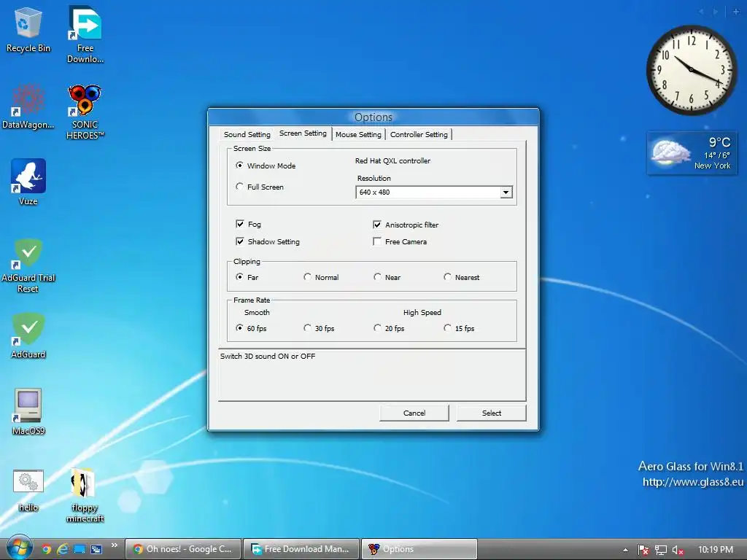Select Window Mode radio button
This screenshot has width=747, height=560.
pos(239,166)
